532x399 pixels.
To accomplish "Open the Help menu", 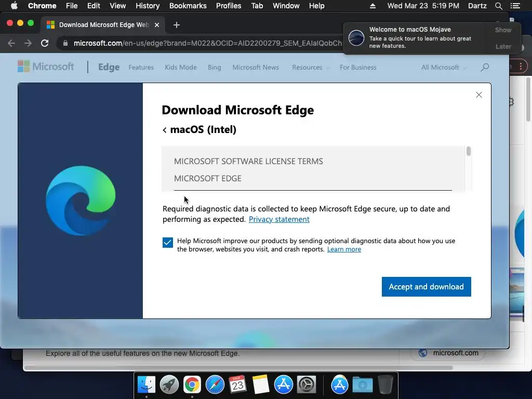I will point(316,6).
